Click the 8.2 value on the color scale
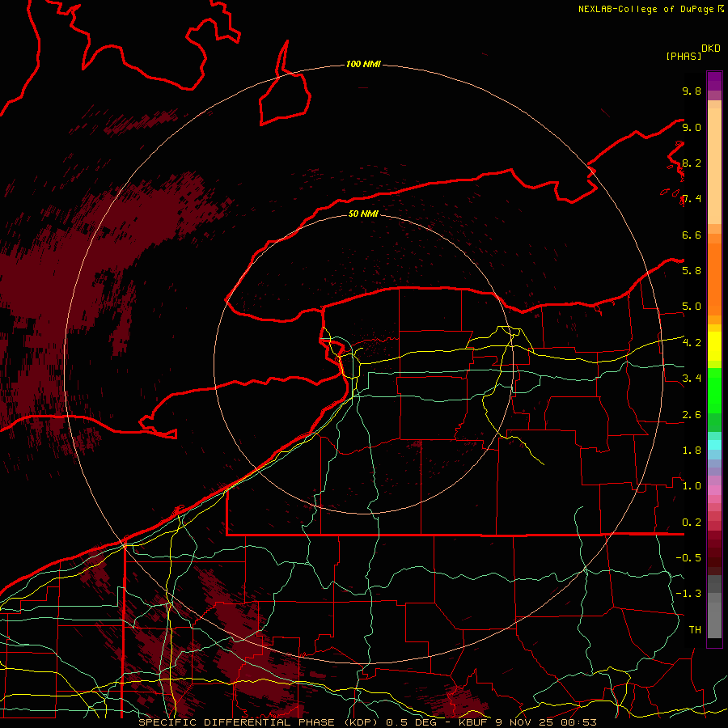The image size is (728, 728). click(692, 163)
